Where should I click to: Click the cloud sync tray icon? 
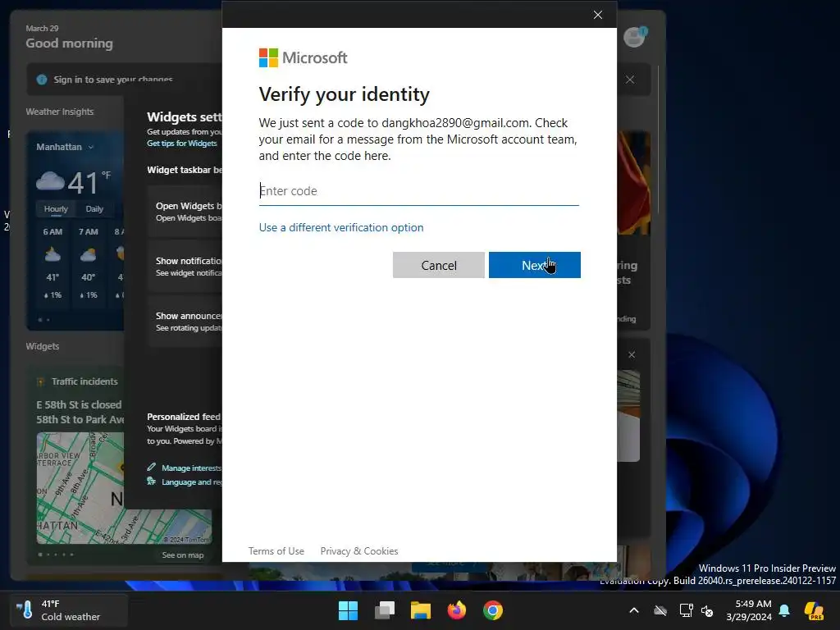660,610
